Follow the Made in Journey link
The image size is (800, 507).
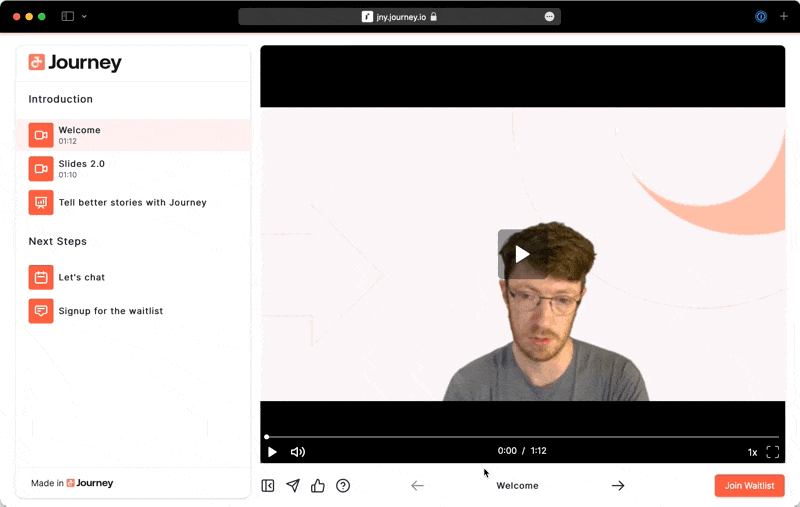(72, 483)
